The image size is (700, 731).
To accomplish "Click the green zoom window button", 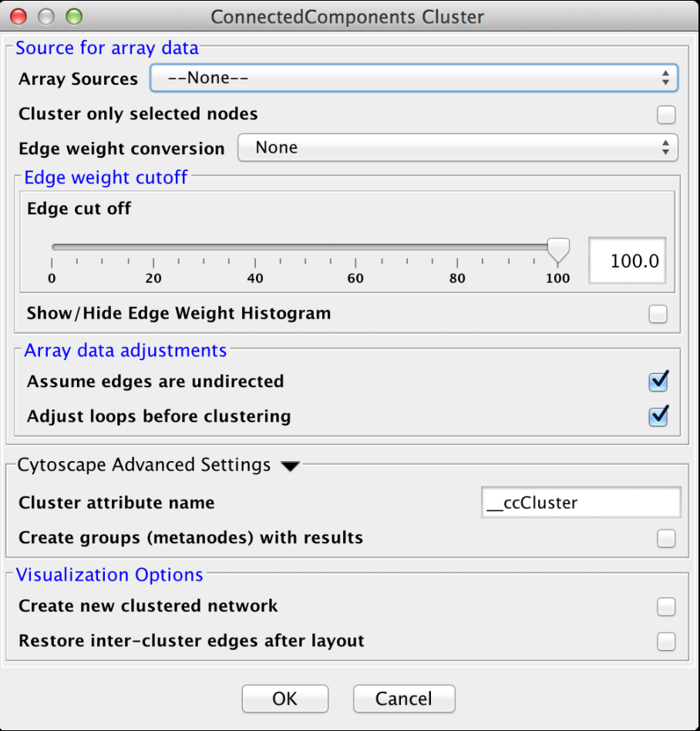I will pyautogui.click(x=74, y=16).
